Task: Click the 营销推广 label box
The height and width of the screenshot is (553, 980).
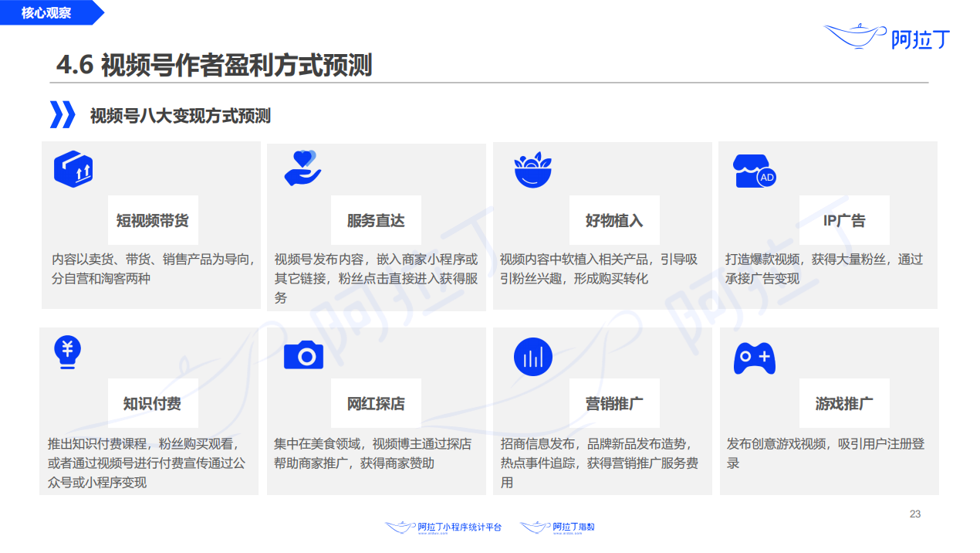Action: pyautogui.click(x=614, y=403)
